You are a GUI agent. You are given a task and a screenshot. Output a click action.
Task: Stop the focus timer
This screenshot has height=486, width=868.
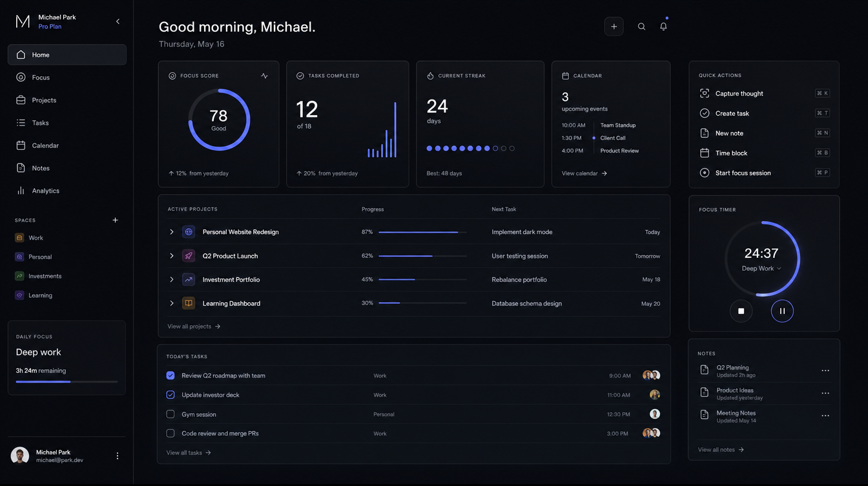[741, 311]
